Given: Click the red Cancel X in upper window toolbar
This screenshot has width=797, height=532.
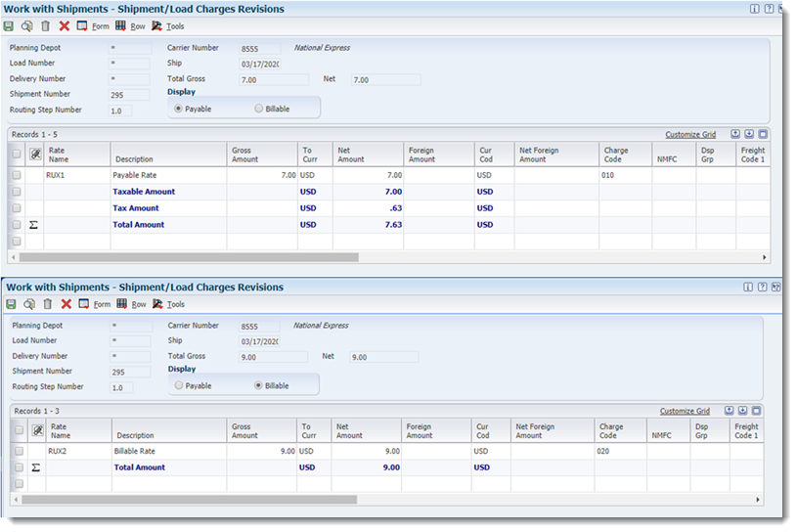Looking at the screenshot, I should pyautogui.click(x=64, y=26).
